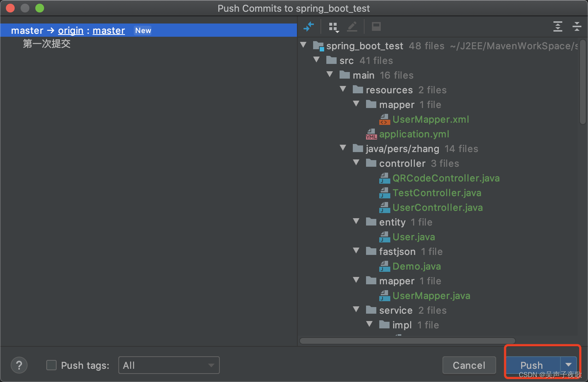Click the UserMapper.java file icon
This screenshot has height=382, width=588.
(384, 296)
